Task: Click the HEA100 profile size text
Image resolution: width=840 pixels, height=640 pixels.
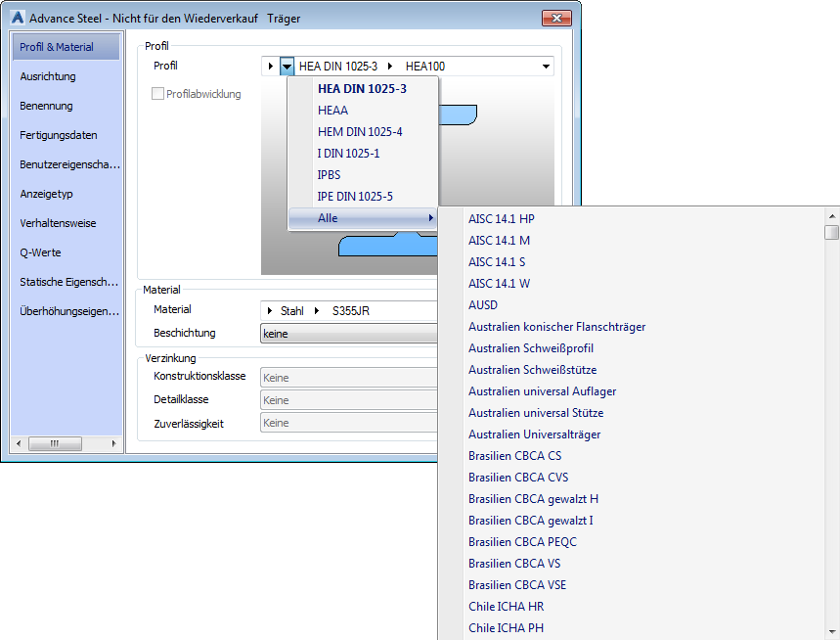Action: pyautogui.click(x=425, y=67)
